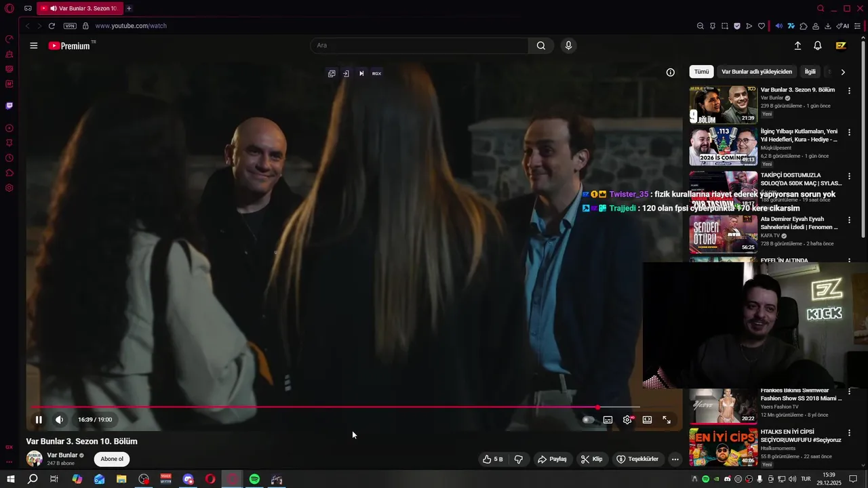
Task: Pause the video playback
Action: point(39,420)
